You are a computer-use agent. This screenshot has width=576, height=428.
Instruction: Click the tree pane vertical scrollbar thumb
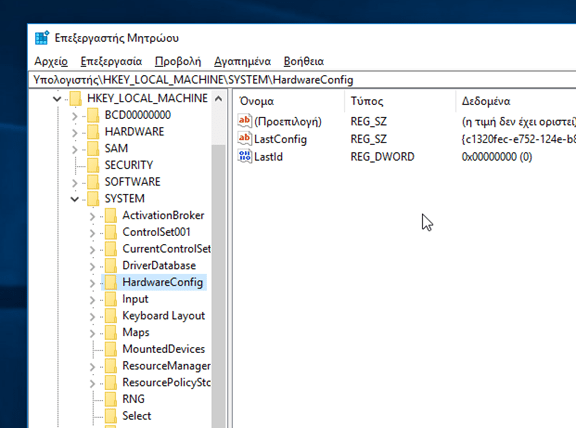(219, 287)
